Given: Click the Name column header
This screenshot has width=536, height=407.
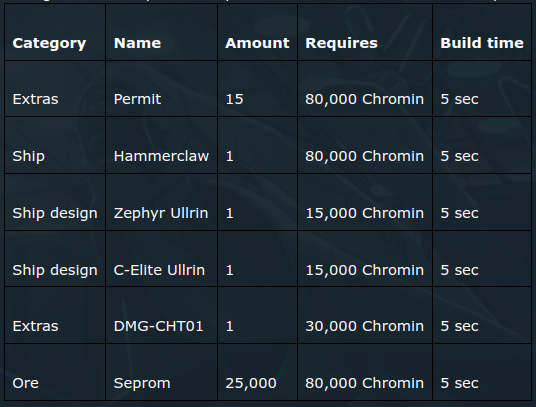Looking at the screenshot, I should click(x=161, y=32).
